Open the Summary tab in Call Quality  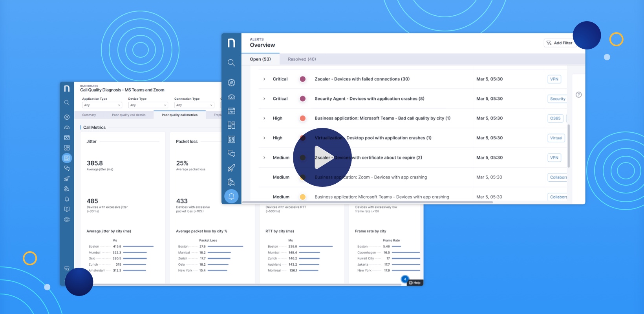click(x=89, y=115)
